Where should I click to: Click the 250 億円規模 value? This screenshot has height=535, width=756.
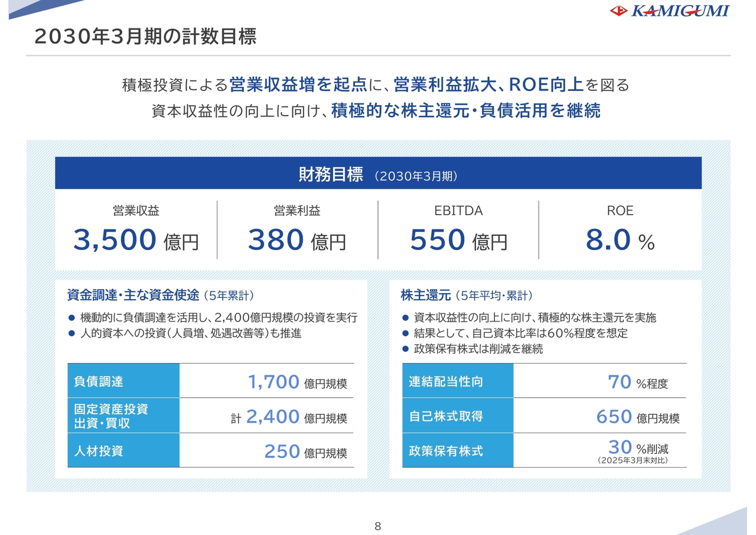pyautogui.click(x=306, y=452)
